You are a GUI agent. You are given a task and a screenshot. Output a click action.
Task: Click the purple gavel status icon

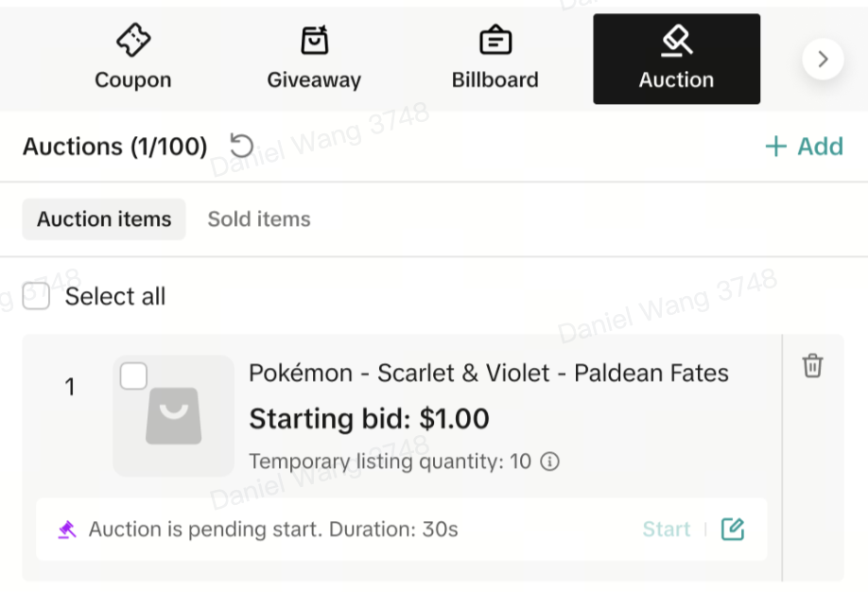click(x=66, y=530)
